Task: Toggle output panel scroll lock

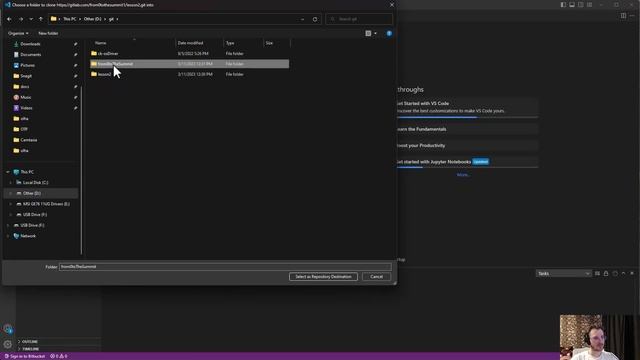Action: (x=606, y=273)
